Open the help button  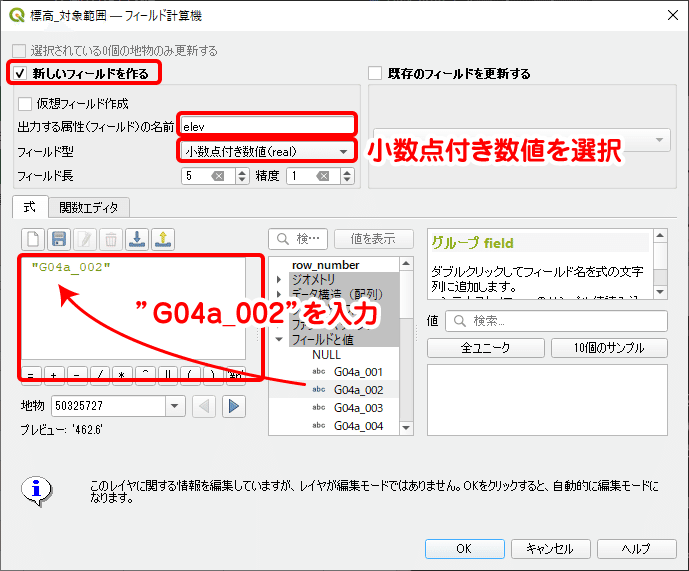coord(636,549)
